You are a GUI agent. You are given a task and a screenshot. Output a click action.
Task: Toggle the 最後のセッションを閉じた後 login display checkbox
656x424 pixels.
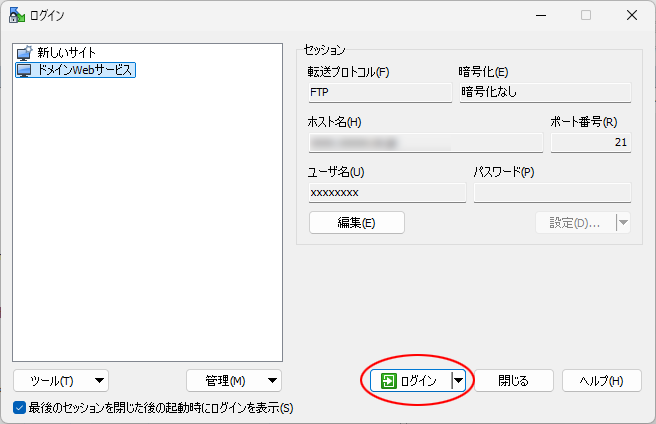pos(20,407)
